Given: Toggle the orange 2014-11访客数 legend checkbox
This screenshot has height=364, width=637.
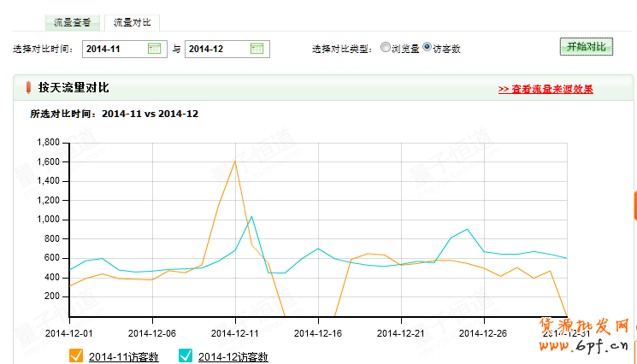Looking at the screenshot, I should click(75, 355).
